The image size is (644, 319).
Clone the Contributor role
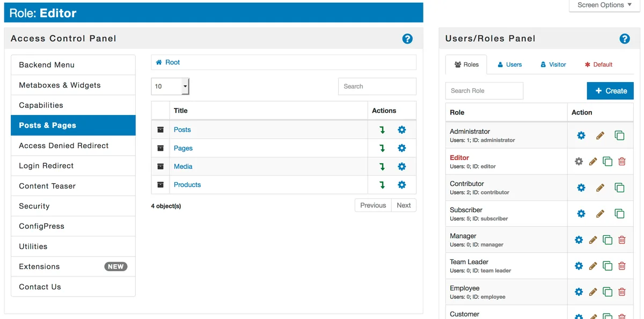(619, 187)
